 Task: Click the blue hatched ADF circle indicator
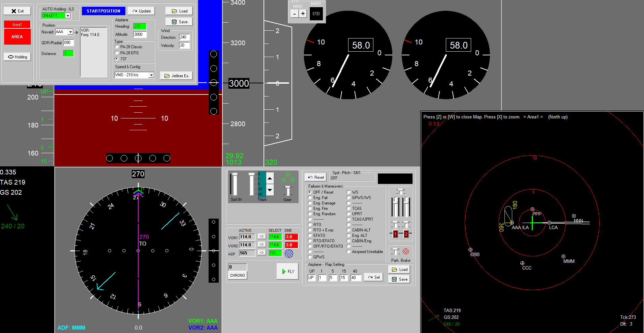coord(289,253)
